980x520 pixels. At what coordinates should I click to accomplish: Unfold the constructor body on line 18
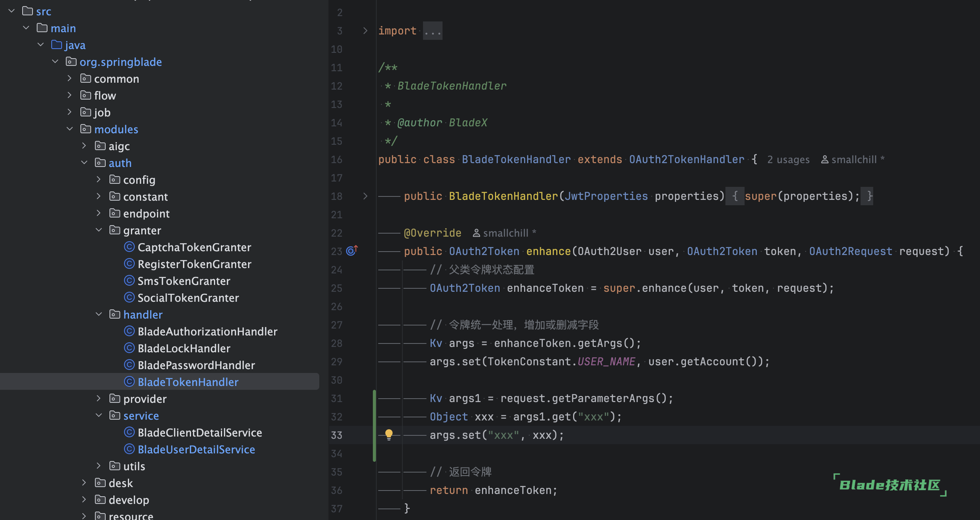pos(365,196)
